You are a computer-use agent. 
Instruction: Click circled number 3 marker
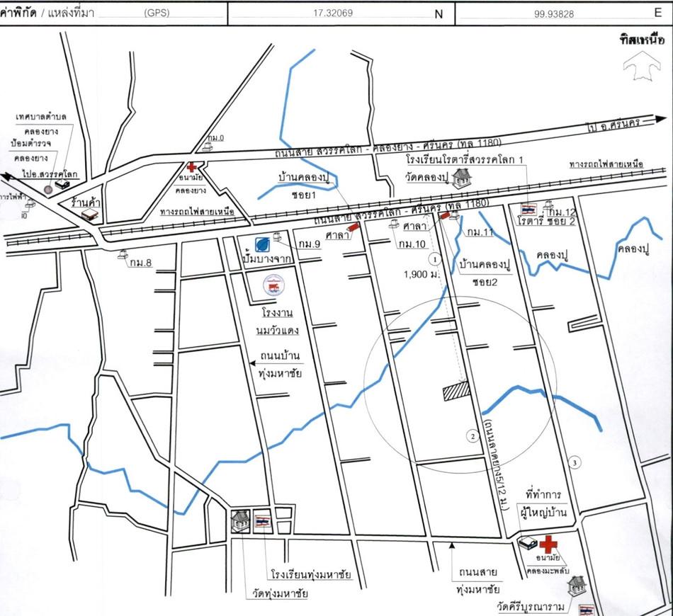coord(575,463)
